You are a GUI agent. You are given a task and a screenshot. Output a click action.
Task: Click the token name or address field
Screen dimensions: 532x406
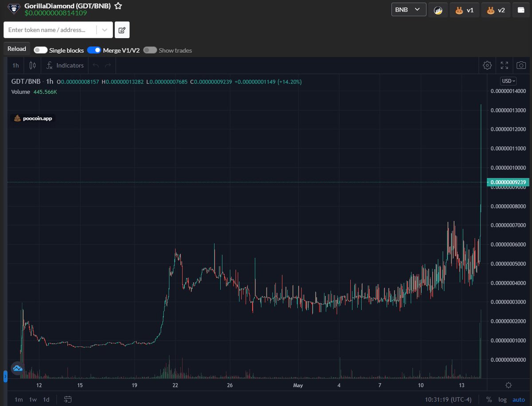pyautogui.click(x=51, y=30)
